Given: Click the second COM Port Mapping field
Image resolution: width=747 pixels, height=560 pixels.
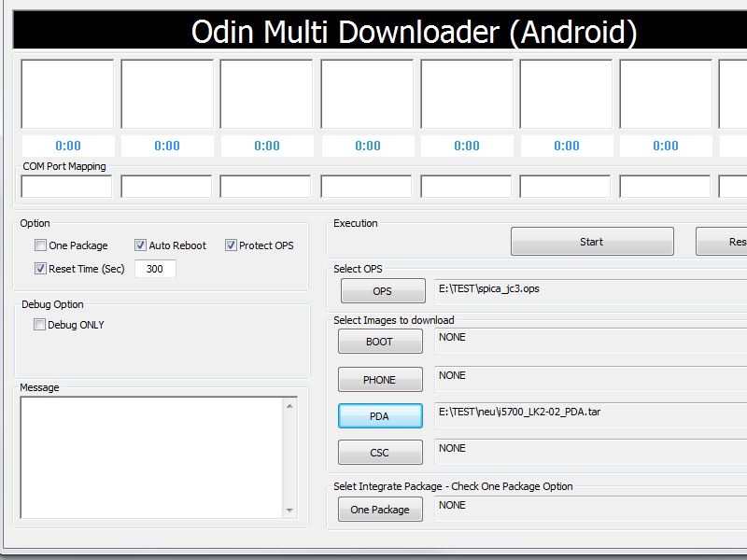Looking at the screenshot, I should 166,186.
